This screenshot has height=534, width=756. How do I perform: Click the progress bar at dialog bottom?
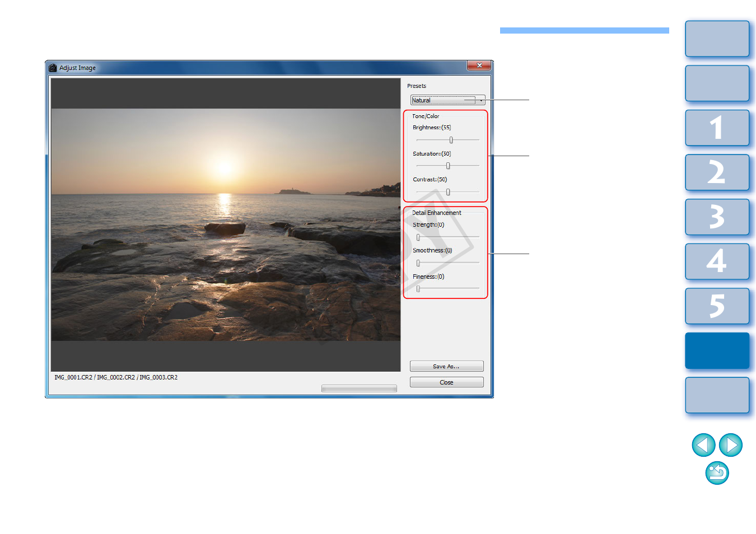(x=359, y=388)
